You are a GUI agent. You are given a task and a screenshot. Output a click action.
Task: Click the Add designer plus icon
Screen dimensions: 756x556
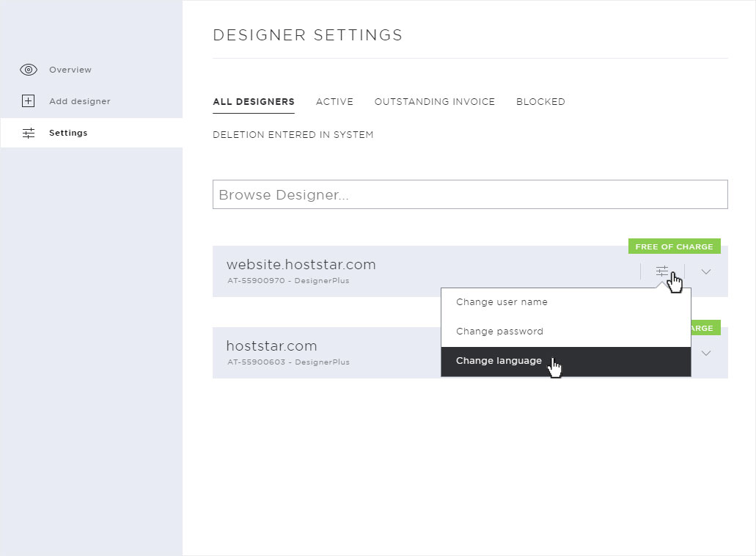[x=29, y=100]
